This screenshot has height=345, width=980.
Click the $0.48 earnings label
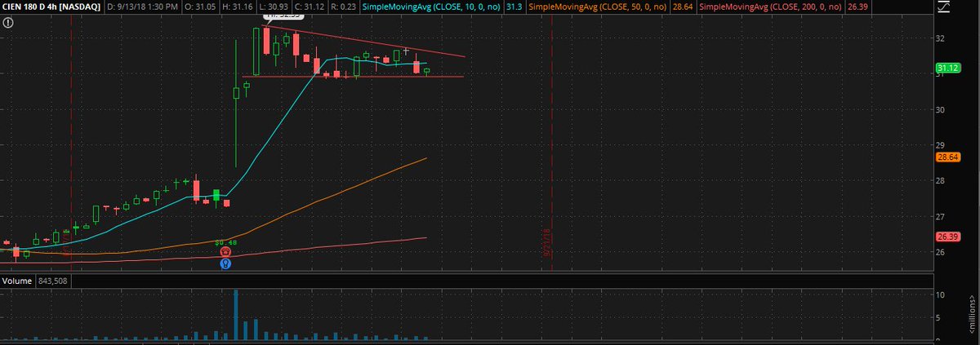pyautogui.click(x=225, y=242)
